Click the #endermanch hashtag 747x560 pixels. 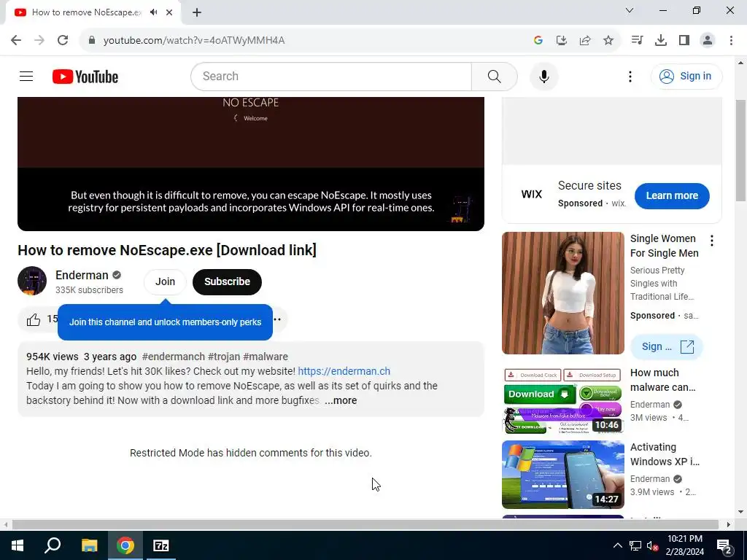(x=174, y=357)
